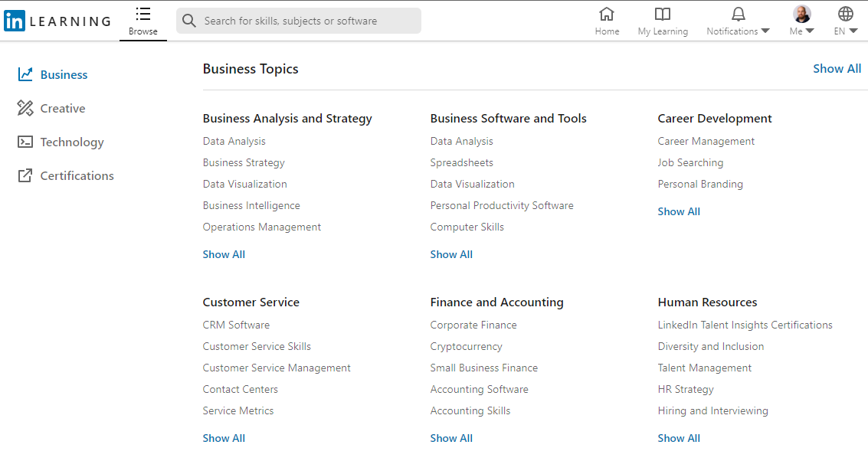Click the search skills input field

point(306,21)
